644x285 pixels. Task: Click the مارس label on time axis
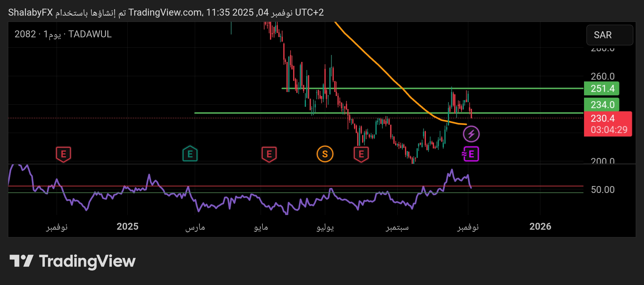195,227
